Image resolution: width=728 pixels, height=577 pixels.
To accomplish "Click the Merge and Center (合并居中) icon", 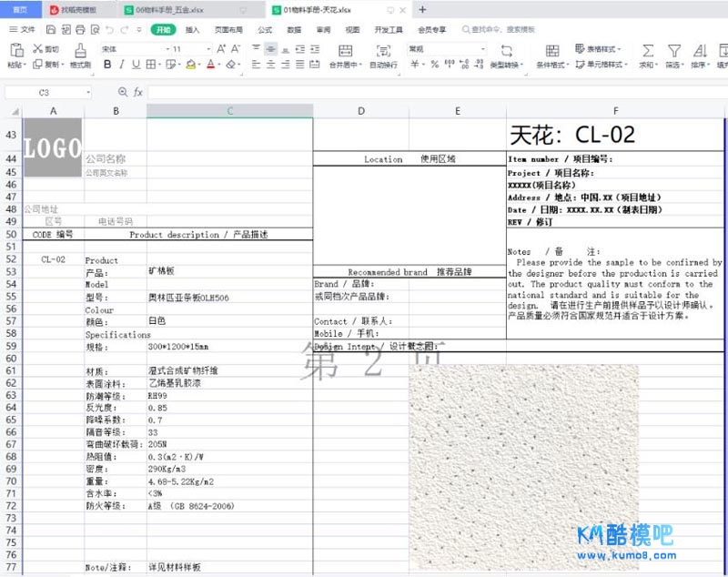I will 345,49.
